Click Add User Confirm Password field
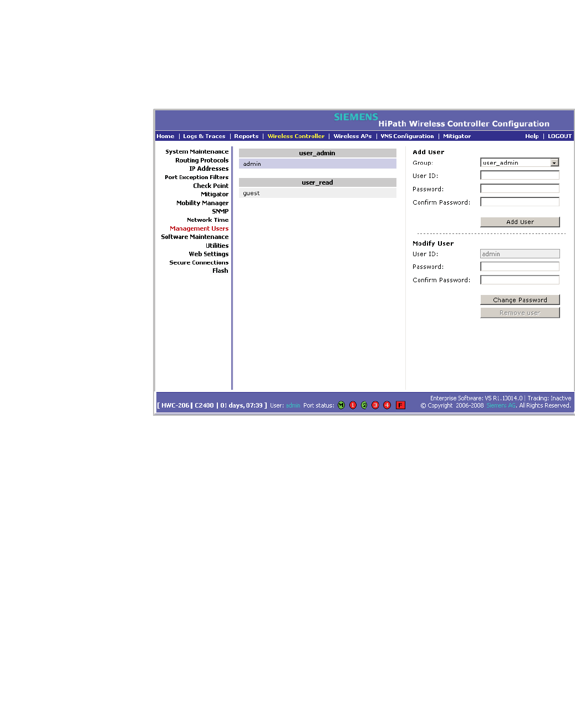Image resolution: width=575 pixels, height=728 pixels. pos(520,202)
